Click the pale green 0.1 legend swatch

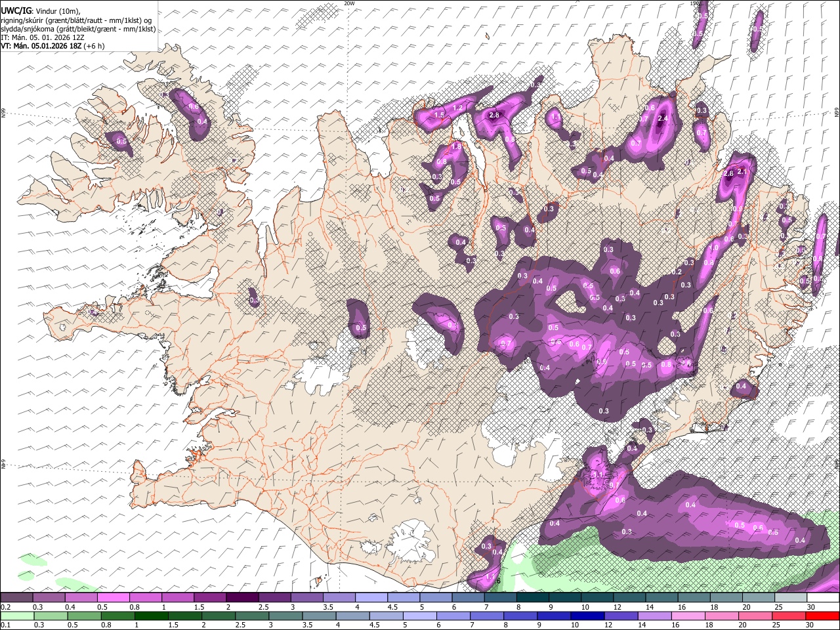click(17, 616)
